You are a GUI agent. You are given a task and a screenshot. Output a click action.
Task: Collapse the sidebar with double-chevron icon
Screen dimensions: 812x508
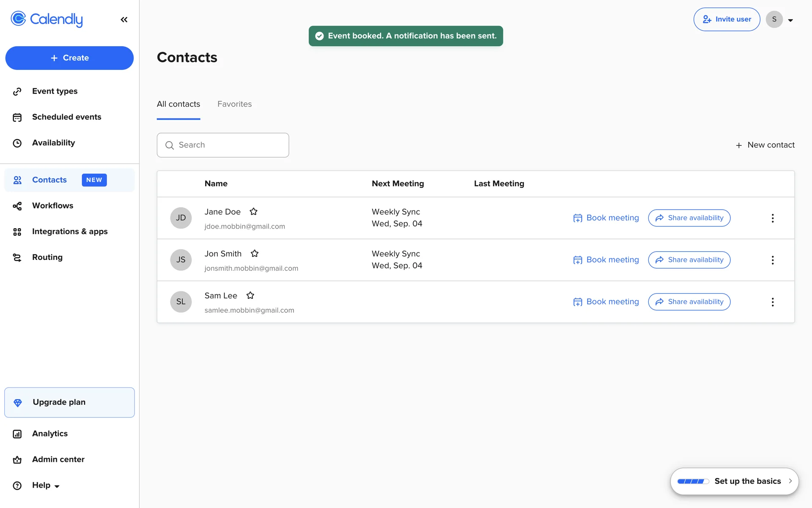[x=124, y=19]
